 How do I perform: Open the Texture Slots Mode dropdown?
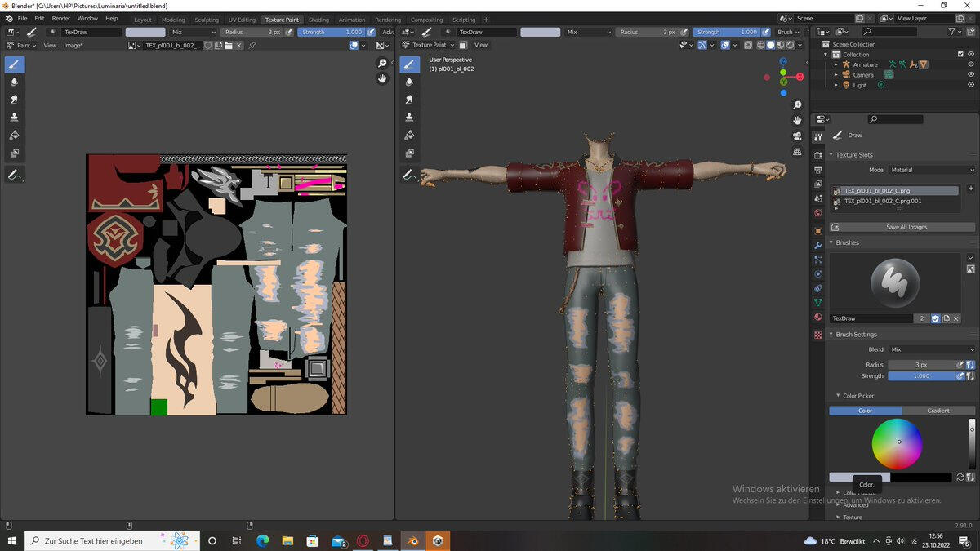point(932,170)
